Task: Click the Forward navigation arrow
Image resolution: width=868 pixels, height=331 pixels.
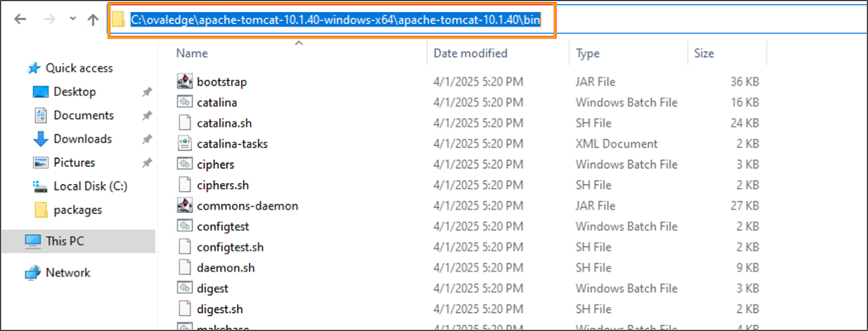Action: coord(49,20)
